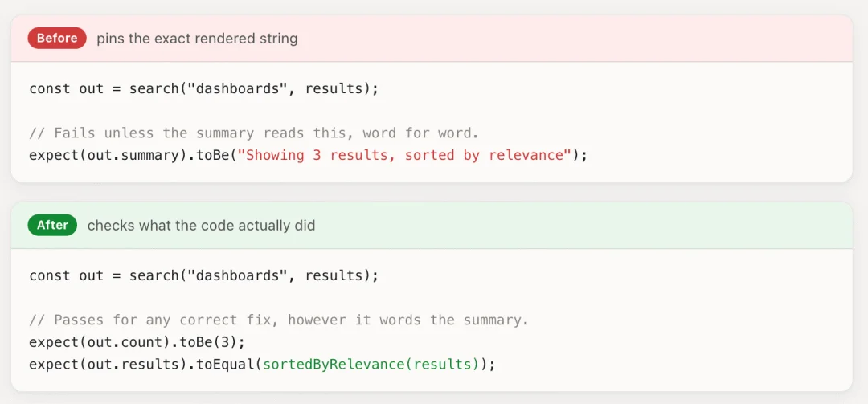Click the first const out = search line in Before
The height and width of the screenshot is (404, 868).
pos(203,88)
